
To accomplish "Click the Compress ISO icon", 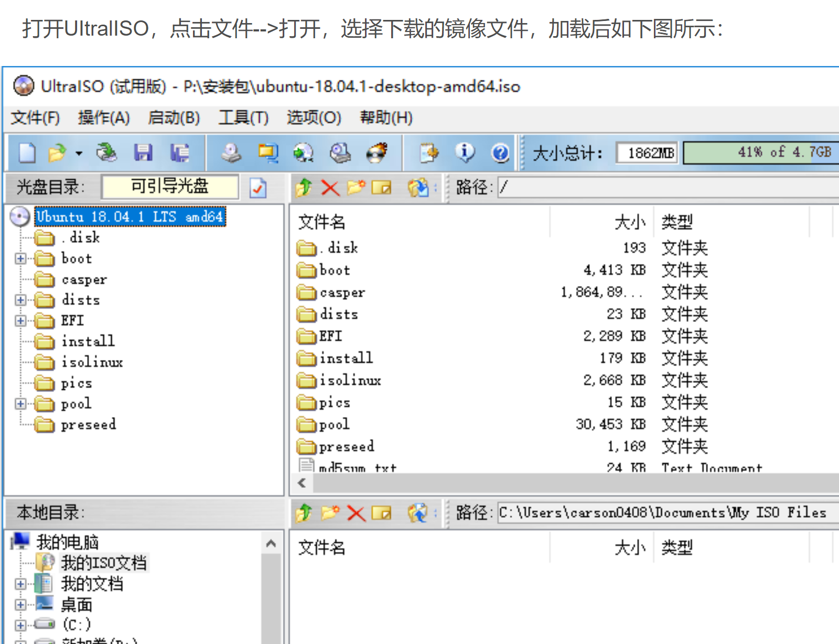I will (x=268, y=152).
